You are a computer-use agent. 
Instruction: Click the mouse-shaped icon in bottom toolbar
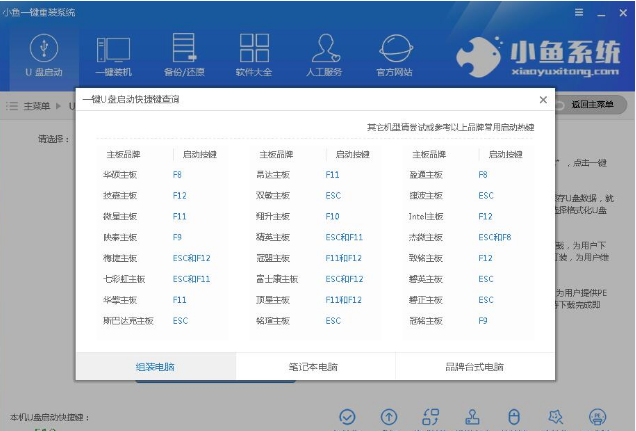coord(514,417)
